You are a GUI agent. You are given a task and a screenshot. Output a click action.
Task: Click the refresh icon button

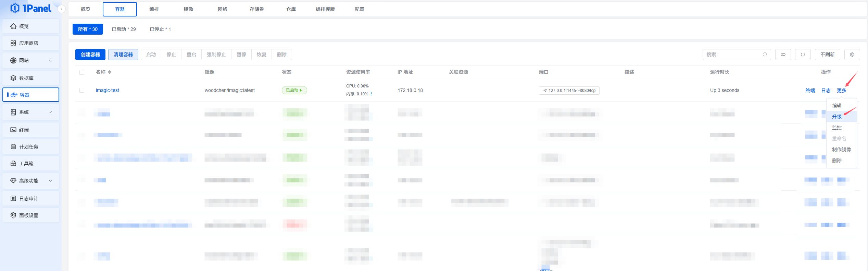(803, 55)
